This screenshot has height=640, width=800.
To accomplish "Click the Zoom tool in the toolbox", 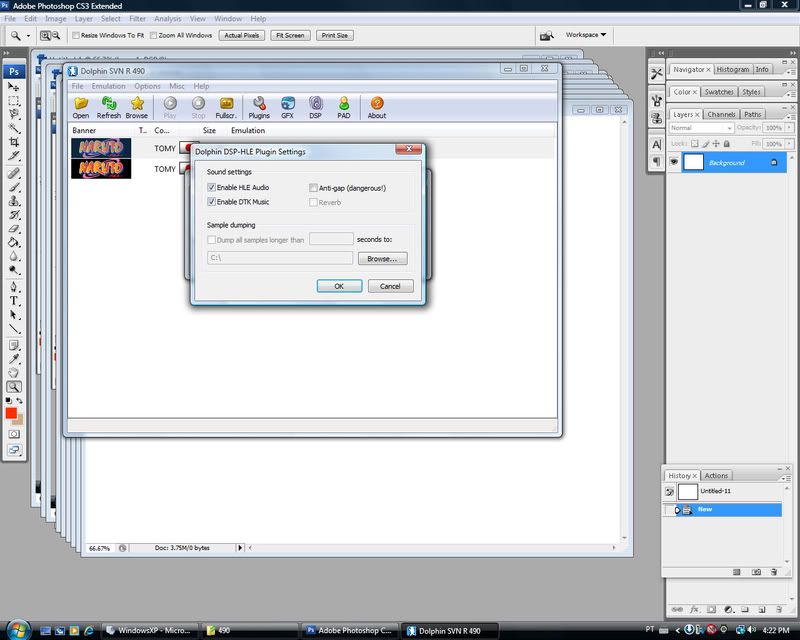I will [13, 387].
